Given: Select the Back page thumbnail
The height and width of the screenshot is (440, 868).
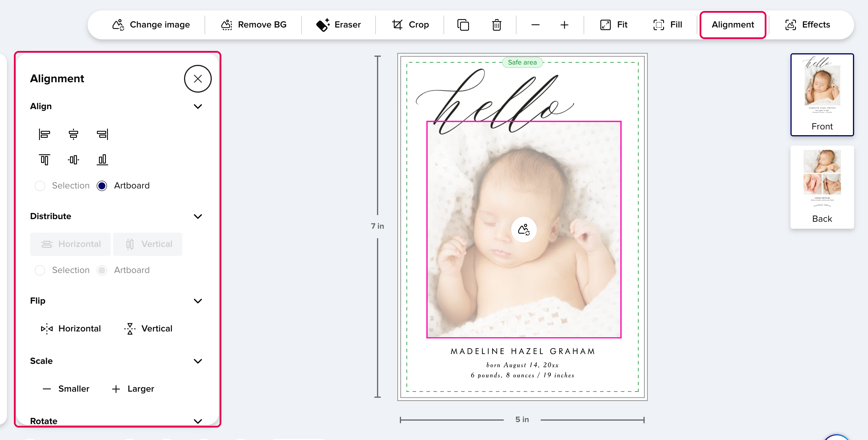Looking at the screenshot, I should [x=822, y=187].
